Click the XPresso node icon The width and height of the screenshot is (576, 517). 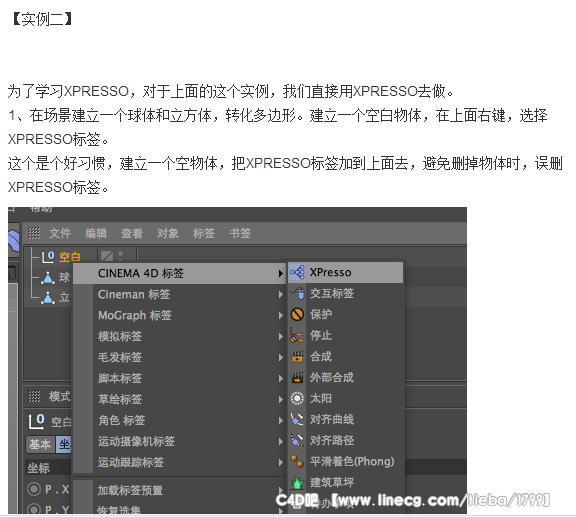tap(297, 272)
